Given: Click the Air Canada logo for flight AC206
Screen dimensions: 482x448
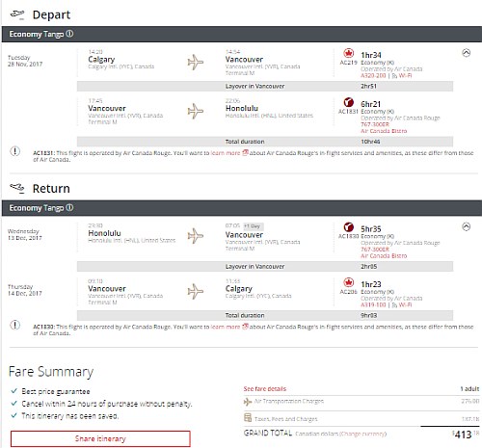Looking at the screenshot, I should point(349,282).
